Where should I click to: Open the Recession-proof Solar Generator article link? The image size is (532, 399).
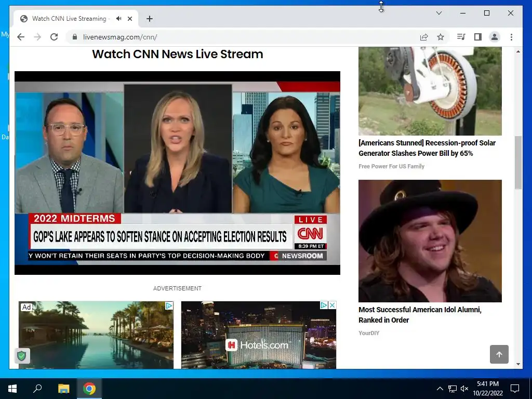coord(427,148)
